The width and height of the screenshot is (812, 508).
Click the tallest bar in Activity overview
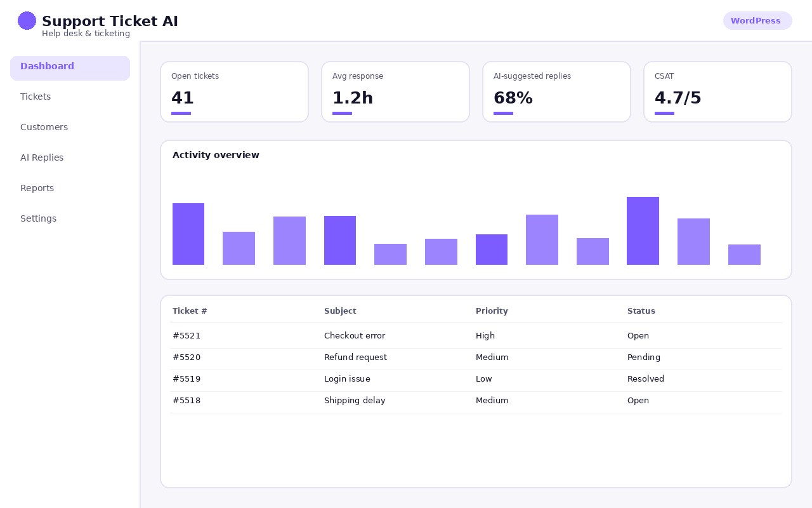click(643, 231)
